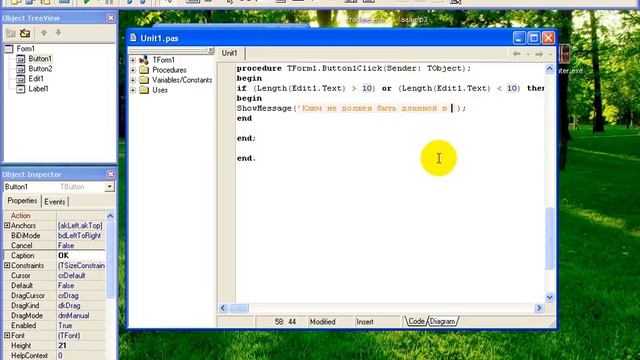This screenshot has height=360, width=640.
Task: Expand the TForm1 node in code explorer
Action: click(133, 60)
